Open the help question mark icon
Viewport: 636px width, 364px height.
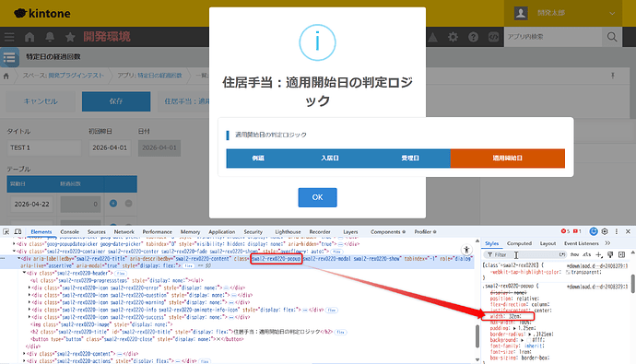[473, 37]
